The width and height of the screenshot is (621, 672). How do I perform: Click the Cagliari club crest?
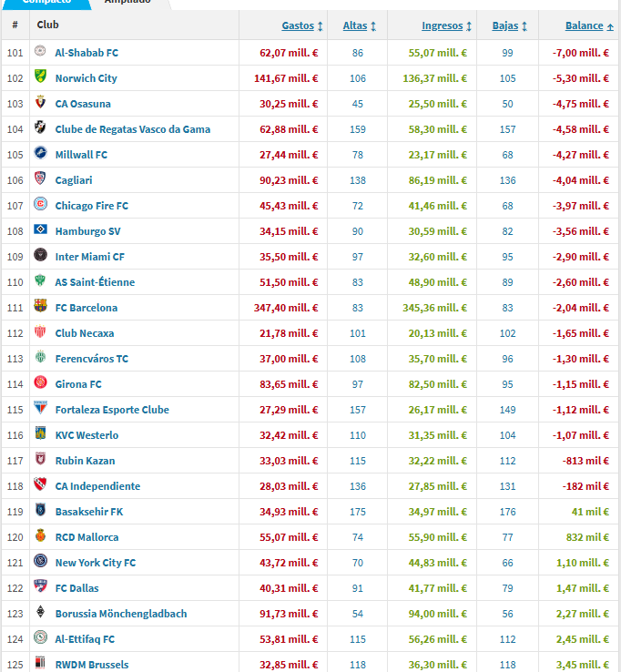[40, 178]
